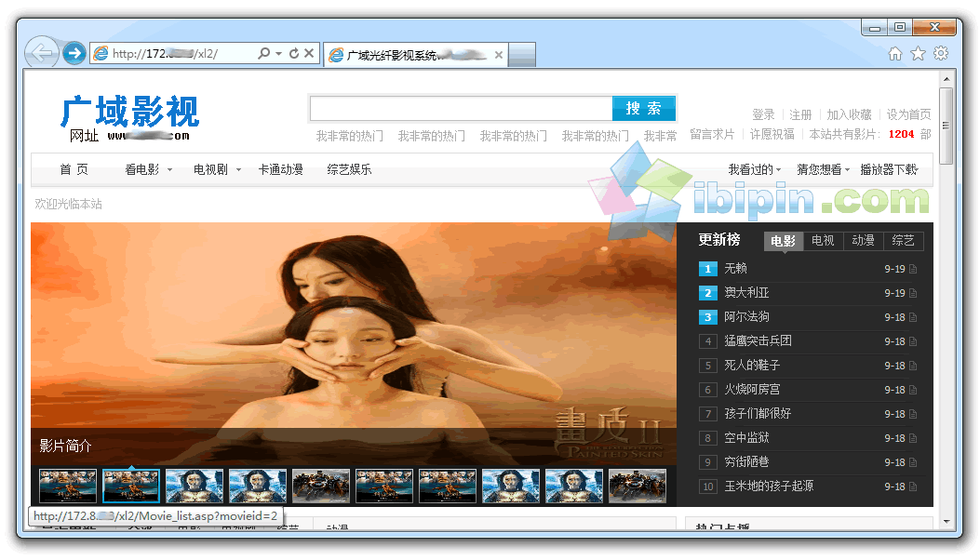This screenshot has width=980, height=560.
Task: Refresh the page from the address bar
Action: coord(294,54)
